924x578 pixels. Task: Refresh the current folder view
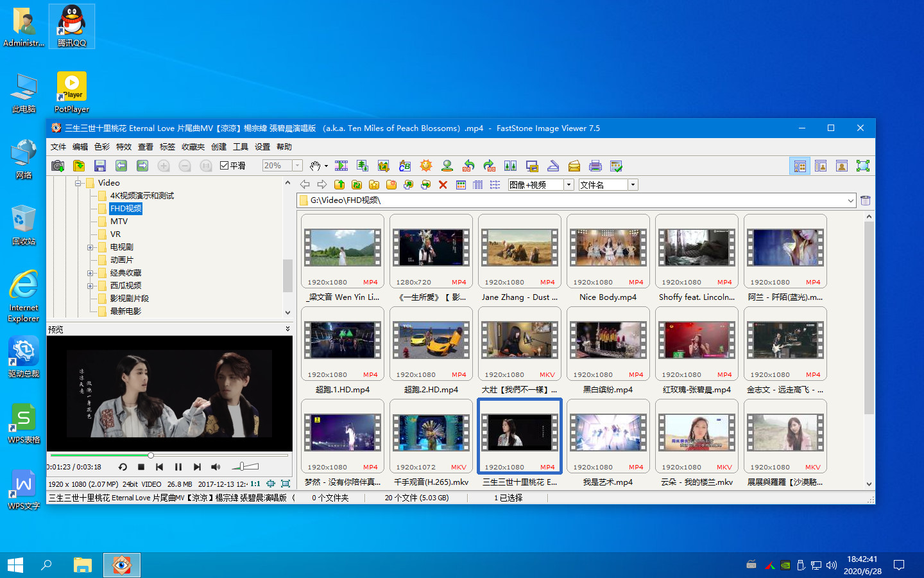357,185
